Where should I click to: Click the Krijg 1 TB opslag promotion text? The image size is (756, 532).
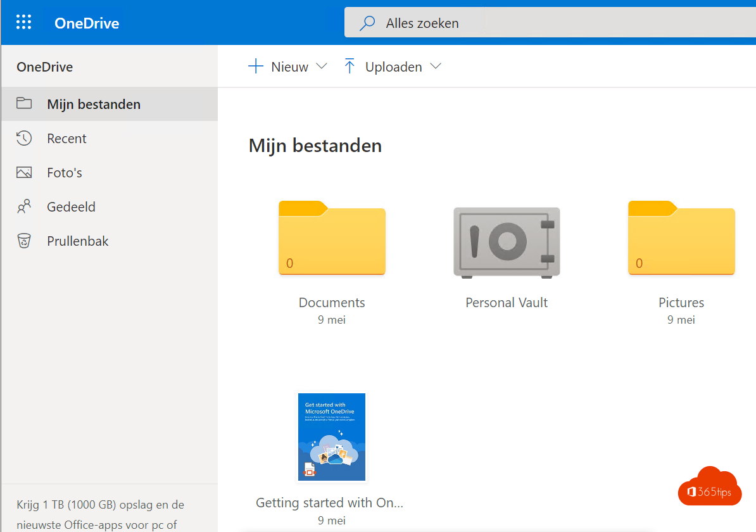coord(100,514)
